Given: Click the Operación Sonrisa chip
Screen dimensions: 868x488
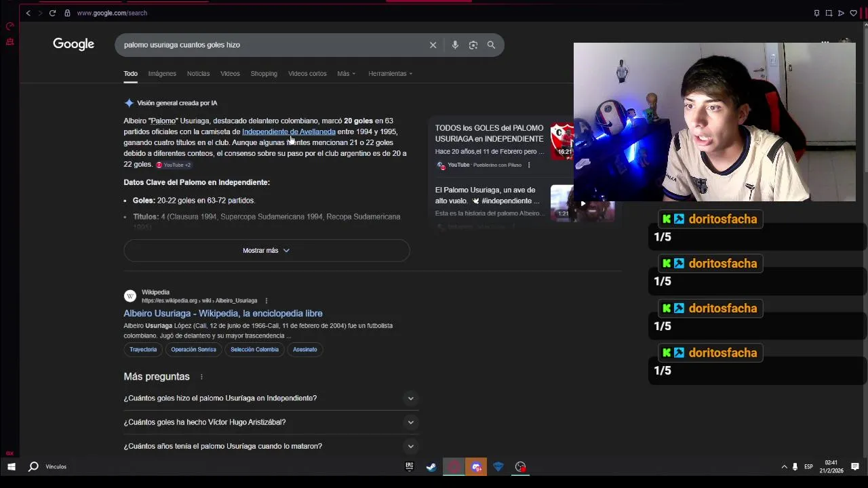Looking at the screenshot, I should 193,349.
